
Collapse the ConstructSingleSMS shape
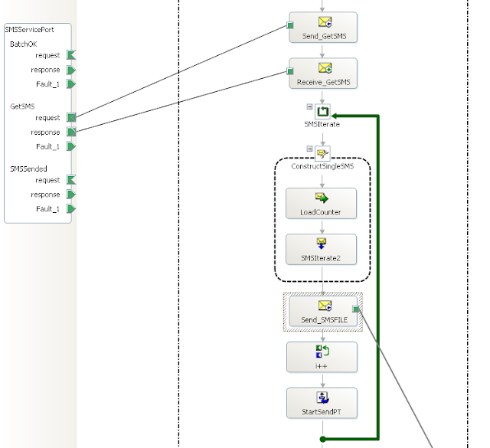coord(309,149)
